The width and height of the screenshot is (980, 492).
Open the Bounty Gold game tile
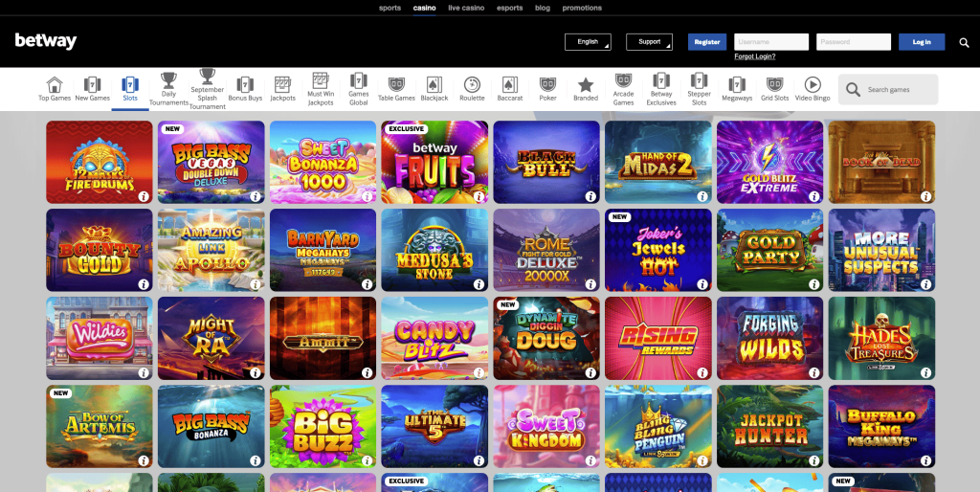(x=100, y=250)
